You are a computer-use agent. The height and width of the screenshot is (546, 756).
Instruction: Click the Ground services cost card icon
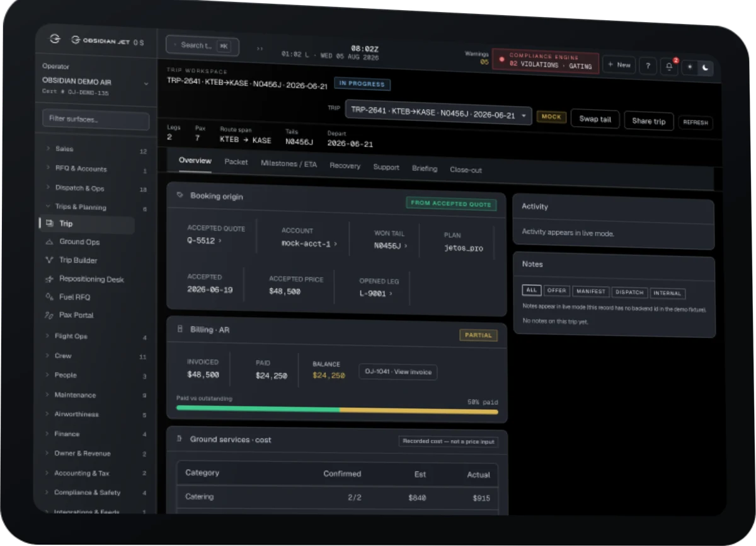(180, 438)
